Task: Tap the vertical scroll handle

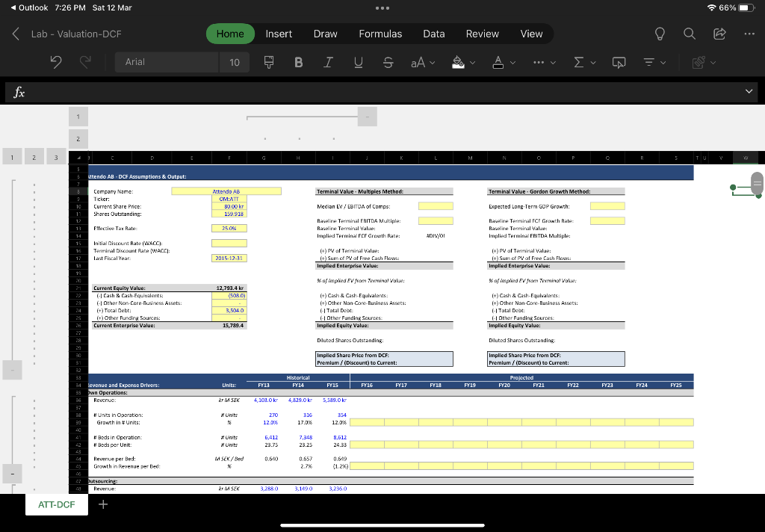Action: (757, 183)
